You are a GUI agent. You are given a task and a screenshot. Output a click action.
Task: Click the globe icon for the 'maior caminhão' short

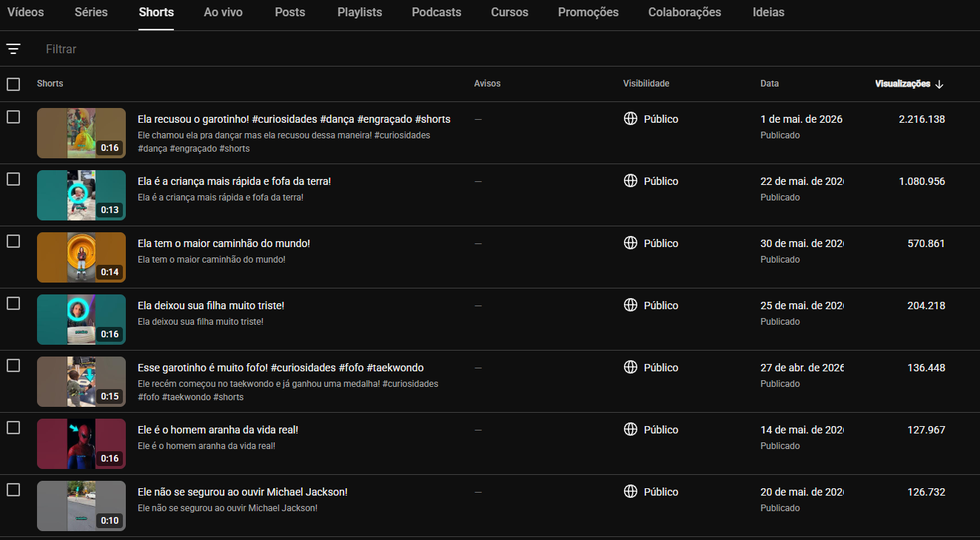(x=631, y=243)
